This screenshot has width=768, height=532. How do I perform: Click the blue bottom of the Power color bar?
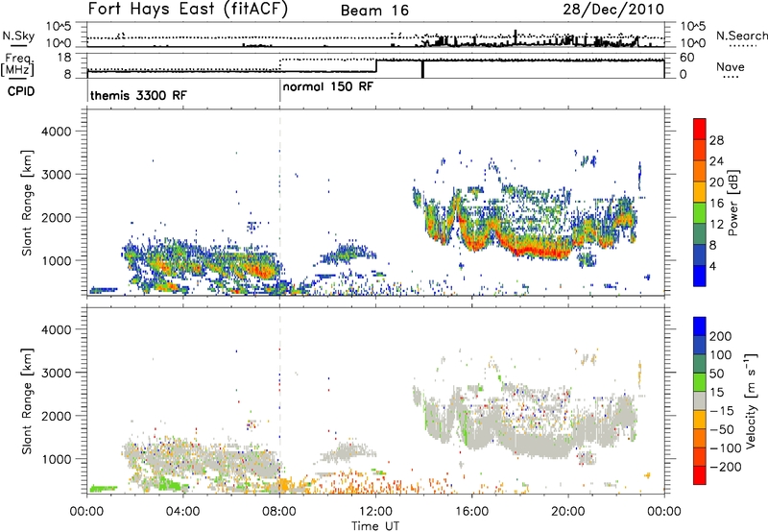pos(700,276)
